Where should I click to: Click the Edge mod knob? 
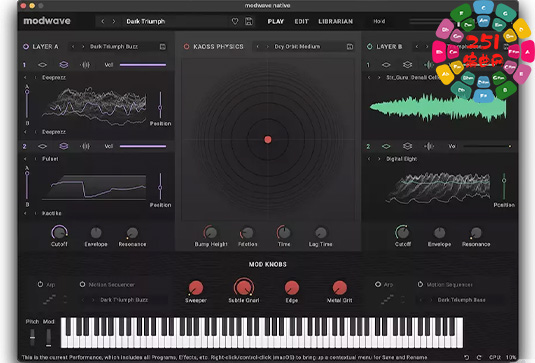pyautogui.click(x=292, y=288)
